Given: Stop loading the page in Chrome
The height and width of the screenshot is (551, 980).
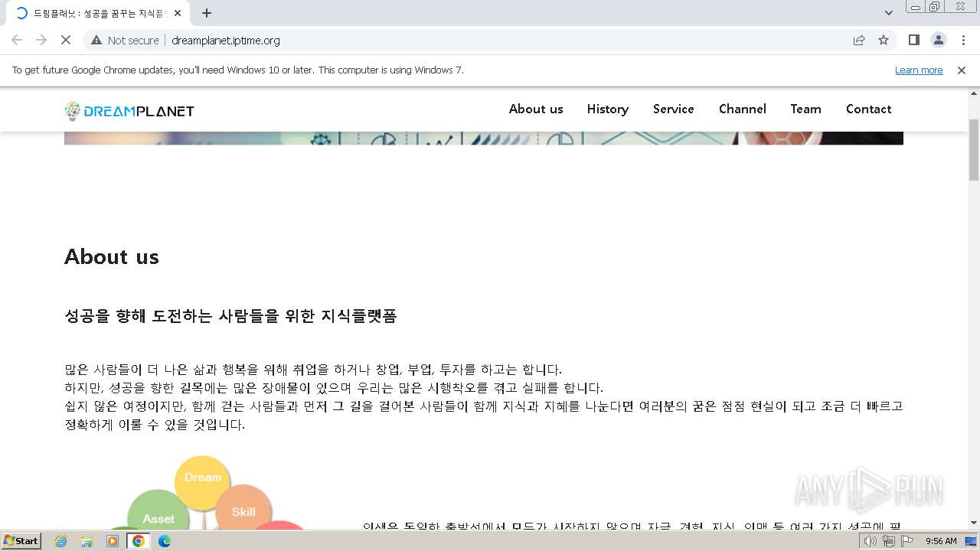Looking at the screenshot, I should 66,40.
